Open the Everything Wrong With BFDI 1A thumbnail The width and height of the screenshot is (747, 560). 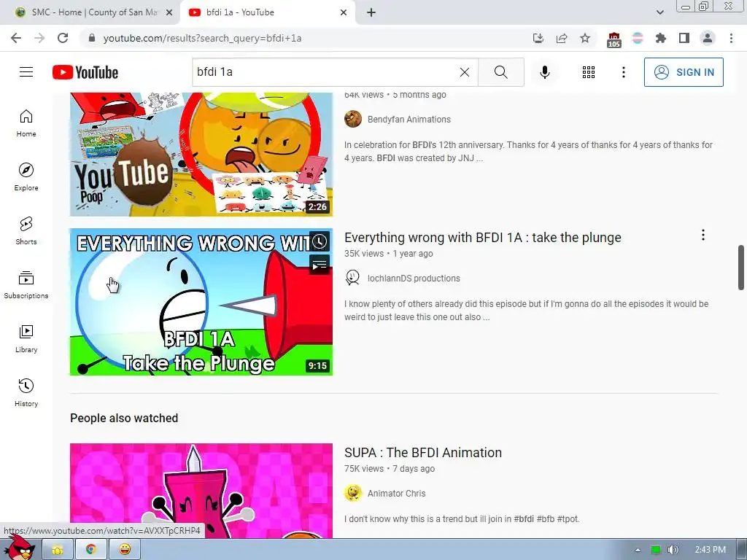(x=201, y=302)
